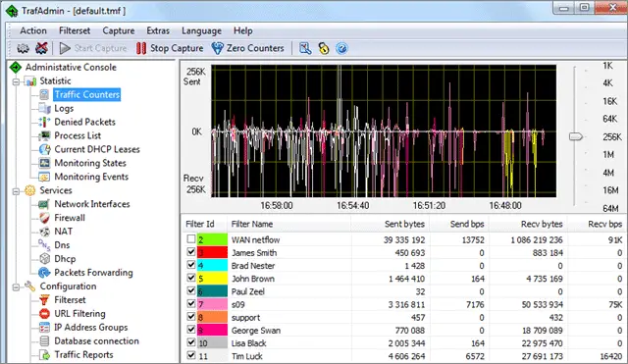Click the pink swatch for s09
The image size is (628, 364).
[212, 304]
